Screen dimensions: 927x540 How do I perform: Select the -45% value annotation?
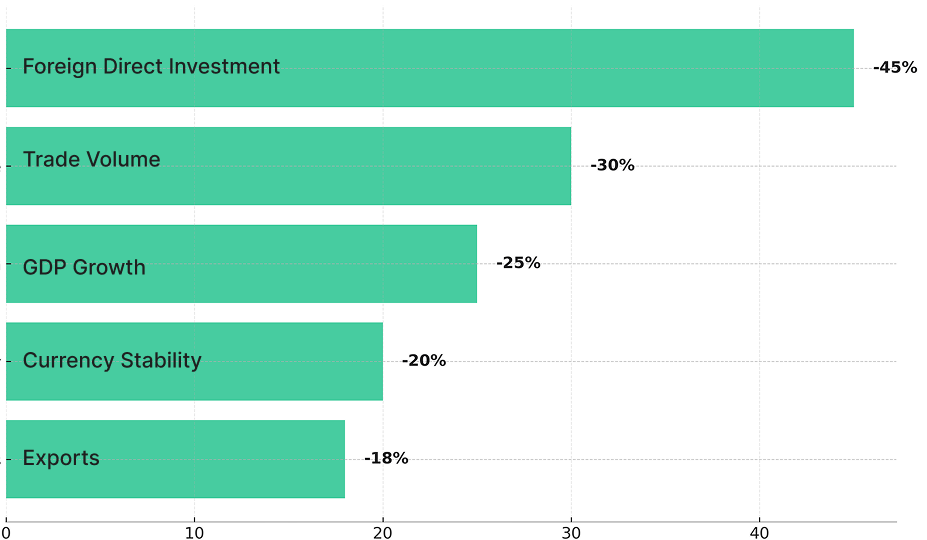895,68
